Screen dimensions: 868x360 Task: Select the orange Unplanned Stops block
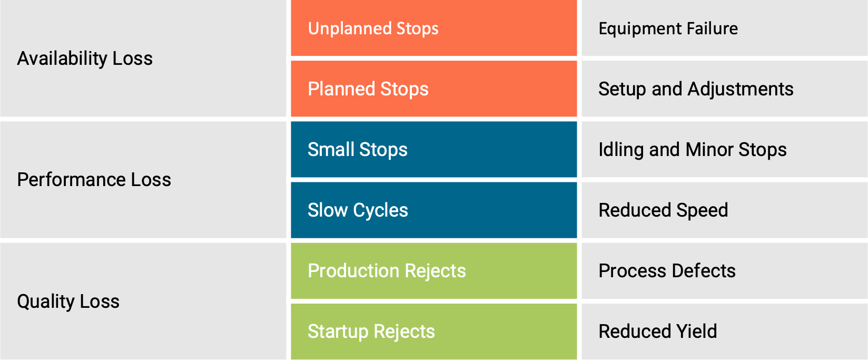click(434, 28)
